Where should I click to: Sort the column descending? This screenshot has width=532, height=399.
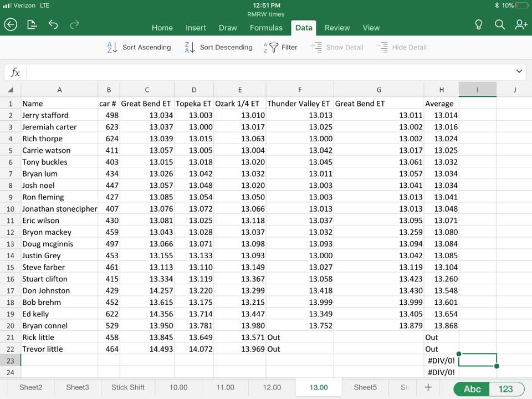[x=218, y=48]
